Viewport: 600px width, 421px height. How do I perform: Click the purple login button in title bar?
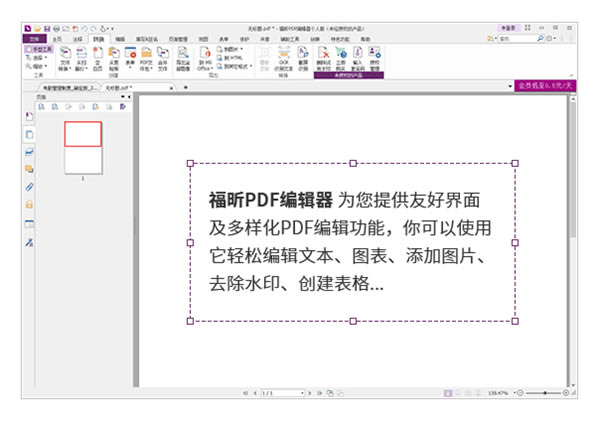point(509,28)
